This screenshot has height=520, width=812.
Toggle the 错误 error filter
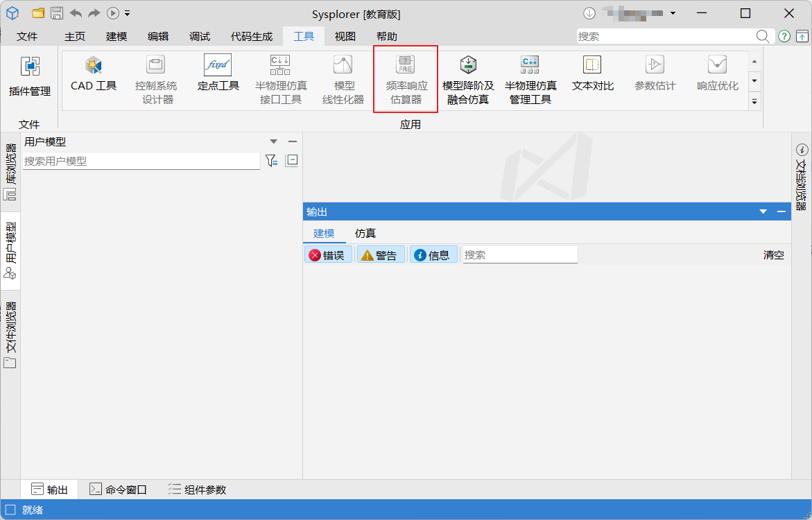pyautogui.click(x=328, y=255)
